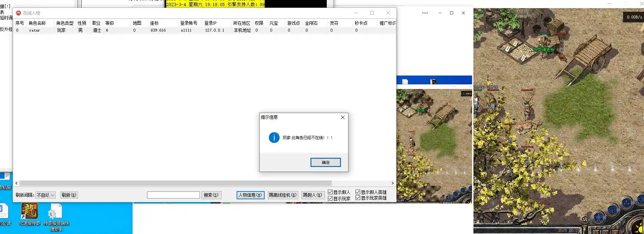This screenshot has width=644, height=234.
Task: Click the IP cell 127.0.0.1
Action: (215, 30)
